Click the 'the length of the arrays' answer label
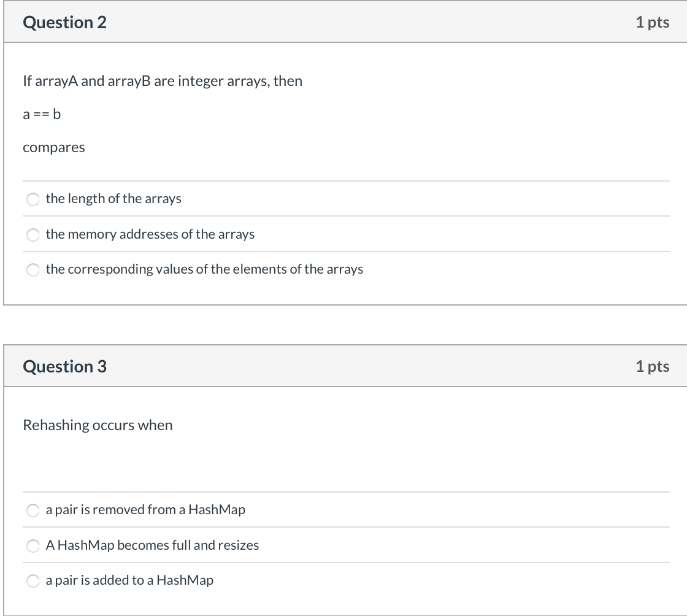This screenshot has width=687, height=616. pos(113,198)
